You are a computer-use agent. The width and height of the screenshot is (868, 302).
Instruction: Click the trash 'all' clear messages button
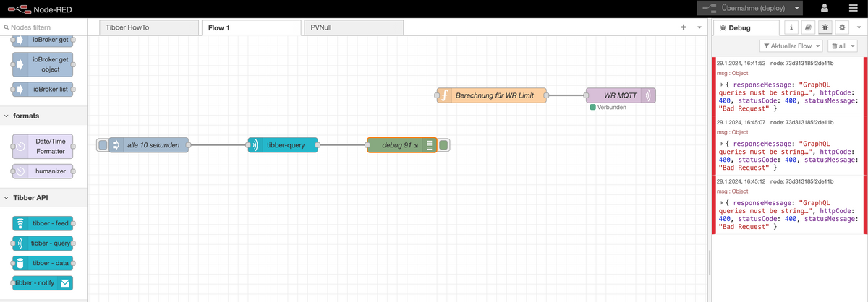pyautogui.click(x=838, y=46)
